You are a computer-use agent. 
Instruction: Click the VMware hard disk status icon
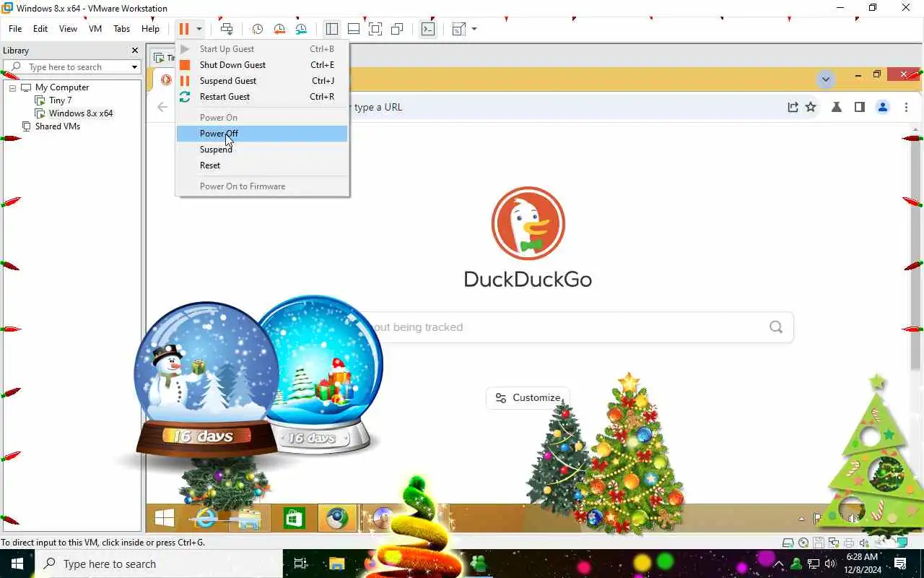tap(790, 543)
